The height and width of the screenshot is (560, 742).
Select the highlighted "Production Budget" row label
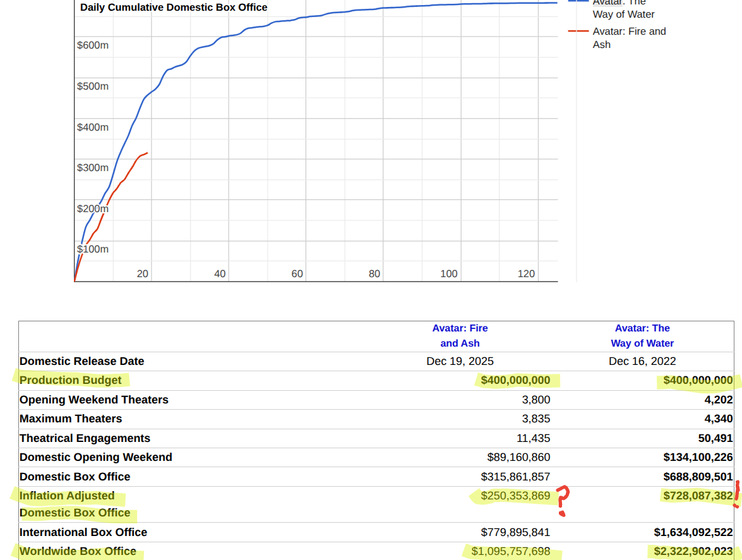(71, 380)
